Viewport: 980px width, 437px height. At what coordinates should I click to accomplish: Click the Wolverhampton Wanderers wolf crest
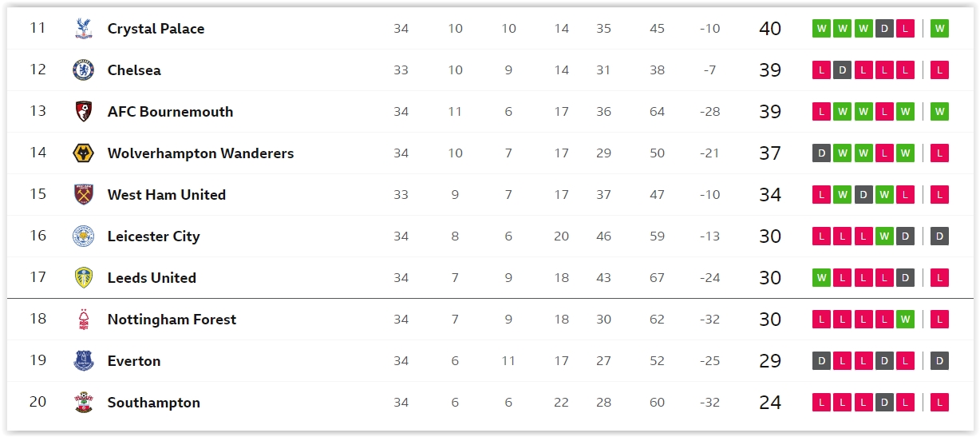point(83,153)
